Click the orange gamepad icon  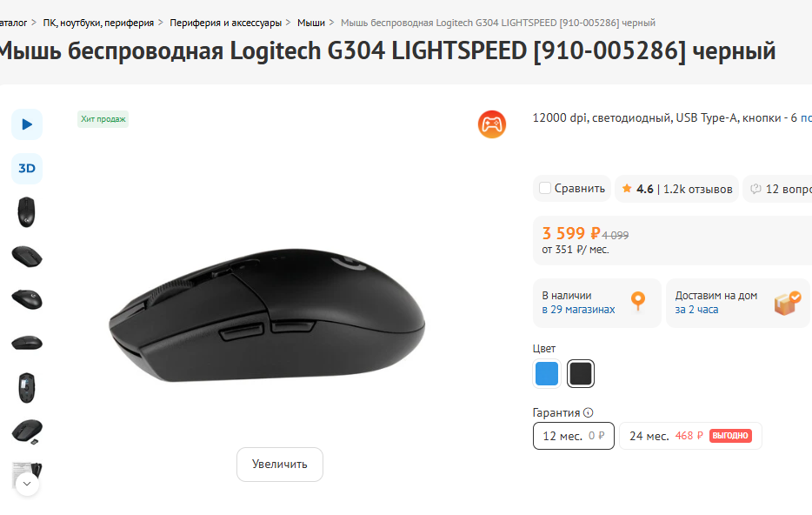pos(492,124)
